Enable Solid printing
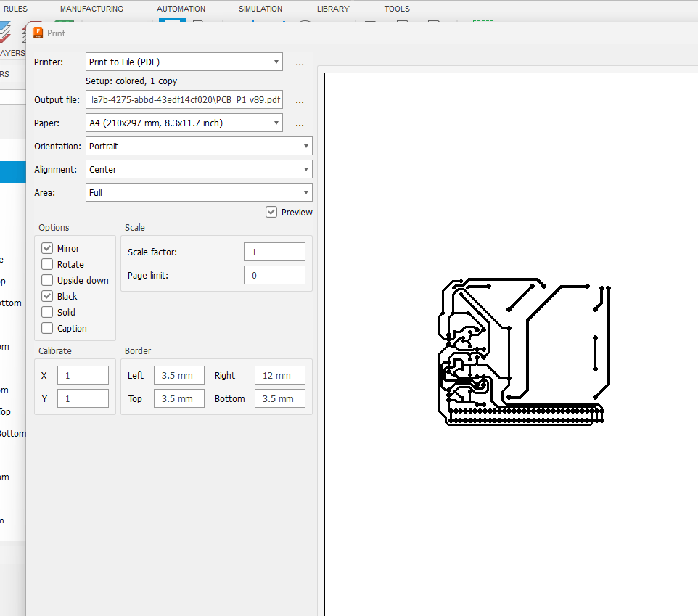This screenshot has height=616, width=698. (46, 312)
